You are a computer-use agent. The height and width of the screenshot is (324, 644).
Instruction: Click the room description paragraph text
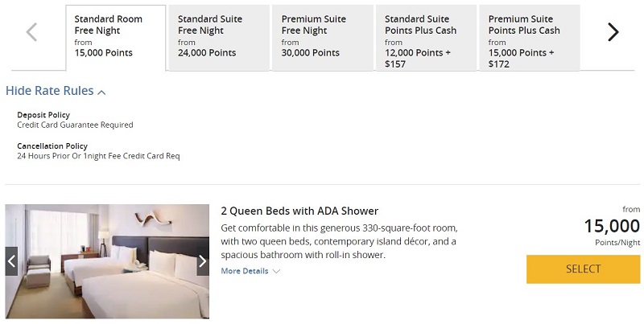pos(339,241)
